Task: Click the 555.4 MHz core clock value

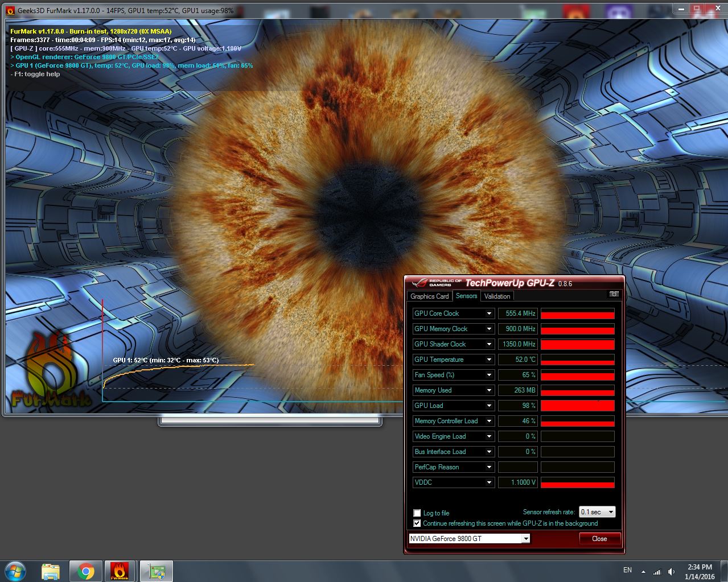Action: coord(518,313)
